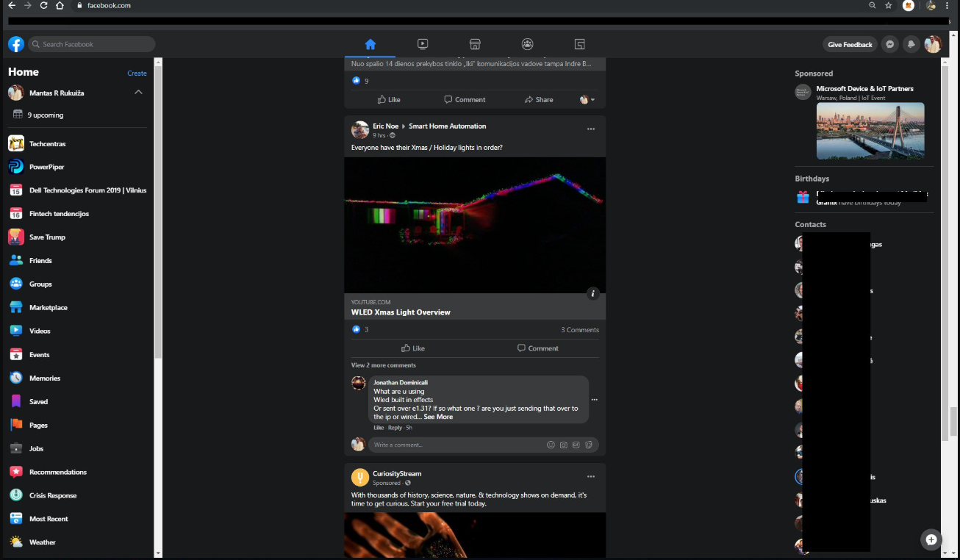Open the Groups icon in top navigation

[527, 44]
